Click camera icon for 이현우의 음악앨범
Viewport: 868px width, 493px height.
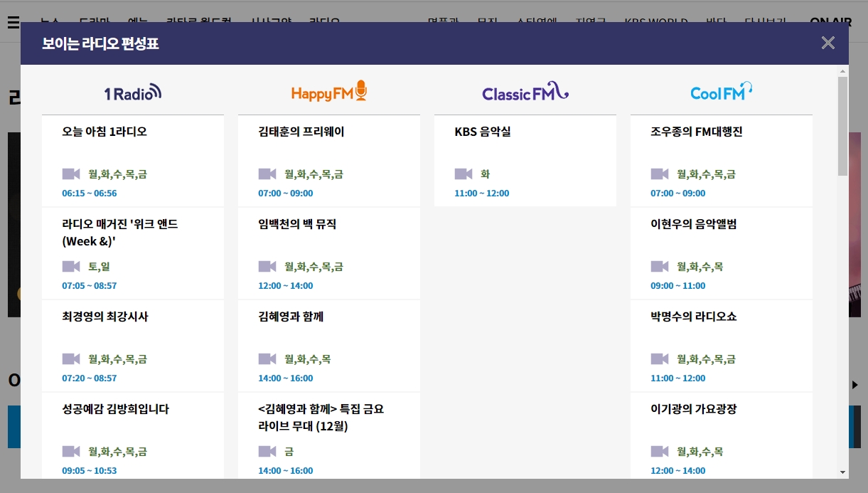[x=659, y=267]
